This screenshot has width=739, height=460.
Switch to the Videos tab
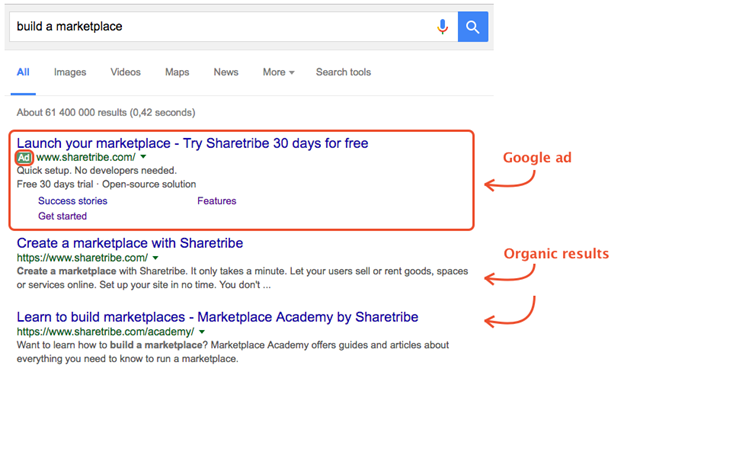pos(125,72)
